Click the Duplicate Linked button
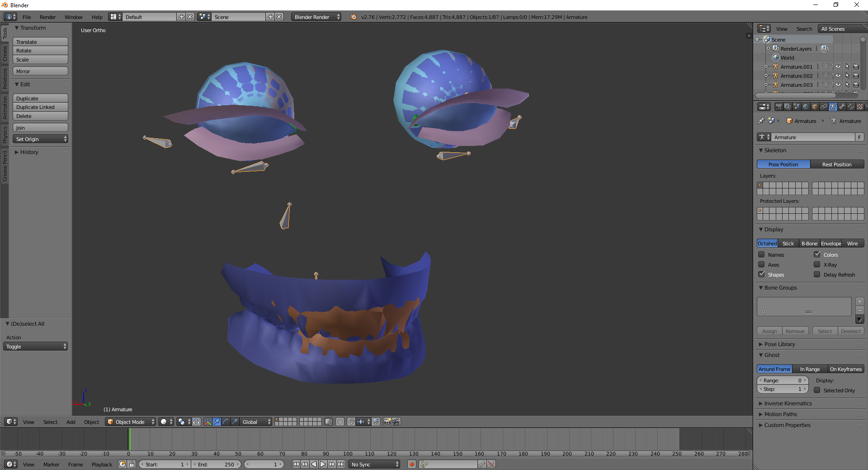868x470 pixels. pos(40,107)
